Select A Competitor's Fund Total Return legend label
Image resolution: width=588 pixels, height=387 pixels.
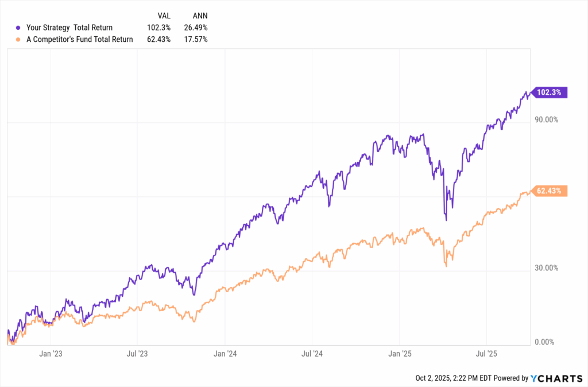80,40
